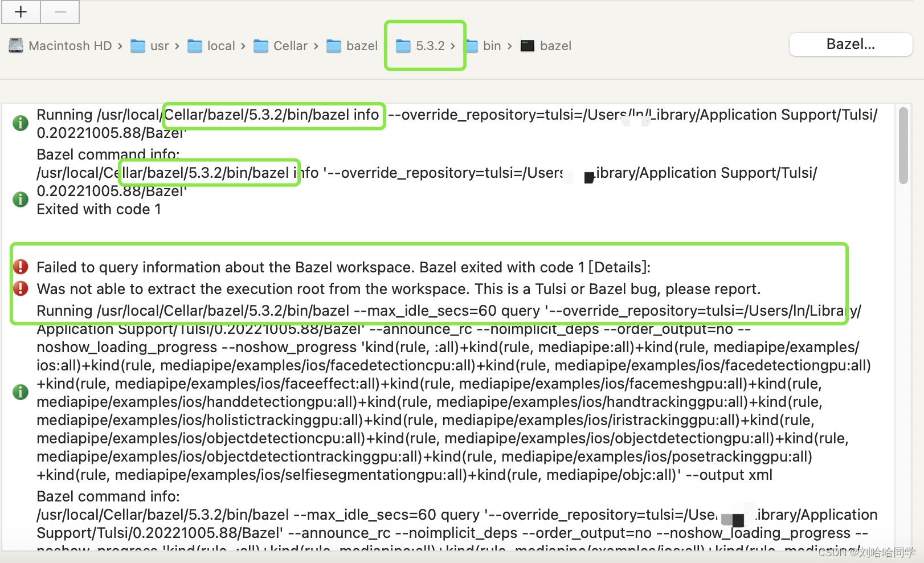Click the 'usr' path label
The width and height of the screenshot is (924, 563).
(x=160, y=46)
